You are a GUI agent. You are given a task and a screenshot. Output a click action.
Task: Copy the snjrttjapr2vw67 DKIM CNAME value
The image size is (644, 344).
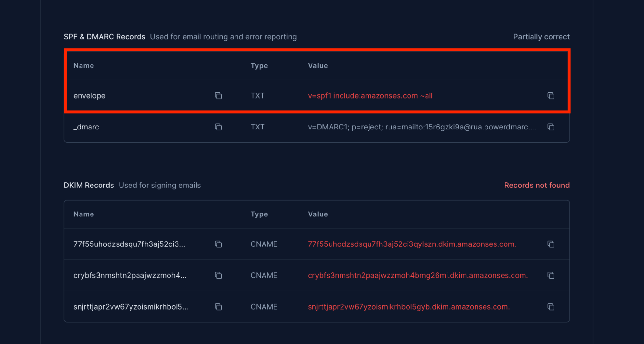551,307
